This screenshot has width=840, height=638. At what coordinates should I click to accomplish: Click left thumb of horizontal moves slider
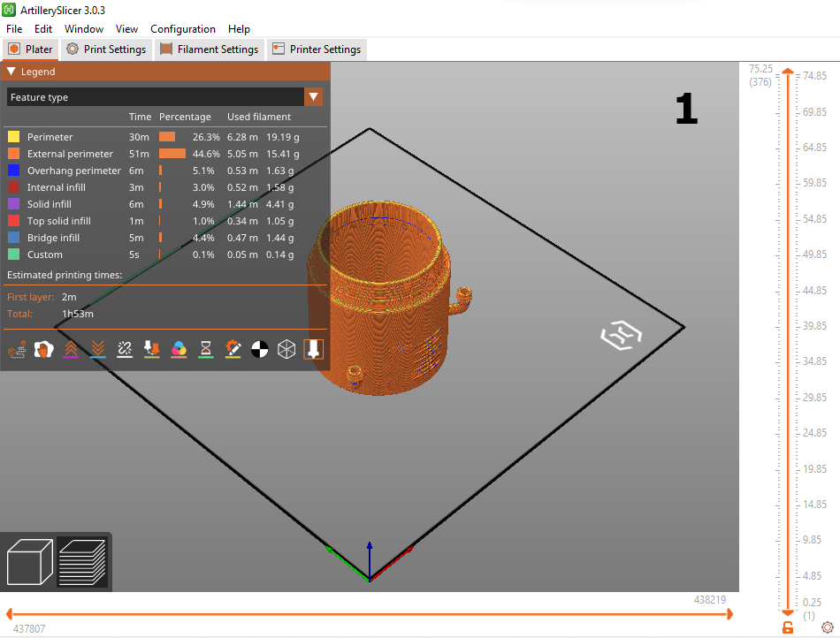click(x=9, y=614)
